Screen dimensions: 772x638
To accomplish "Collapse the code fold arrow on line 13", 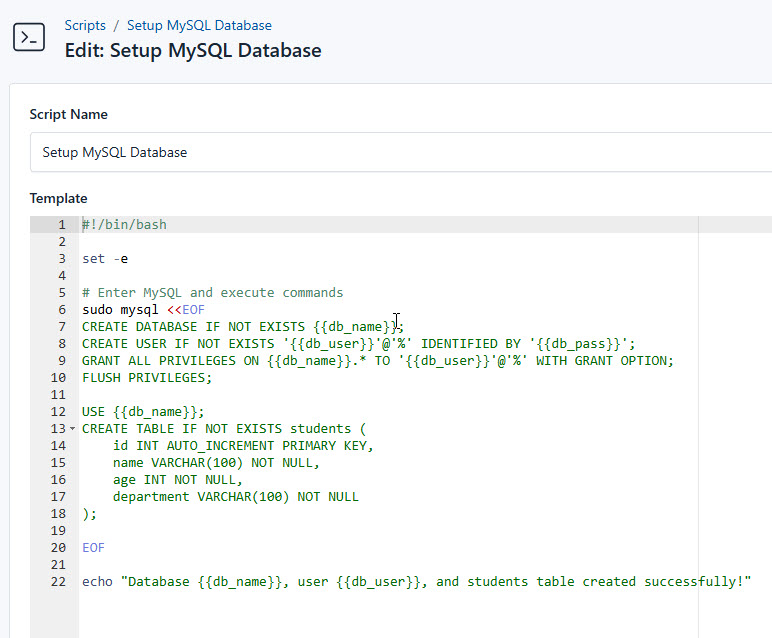I will (72, 429).
